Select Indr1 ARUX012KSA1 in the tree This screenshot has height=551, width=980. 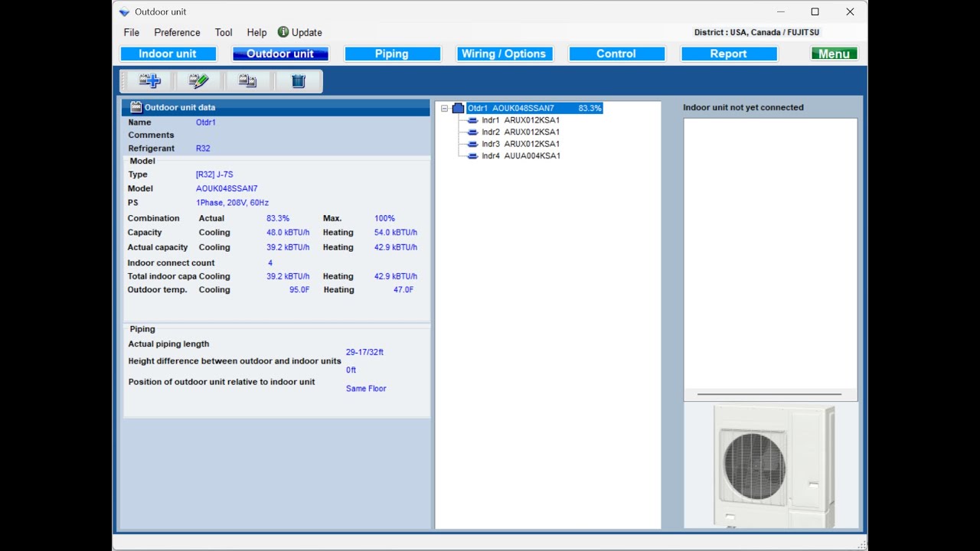coord(521,120)
